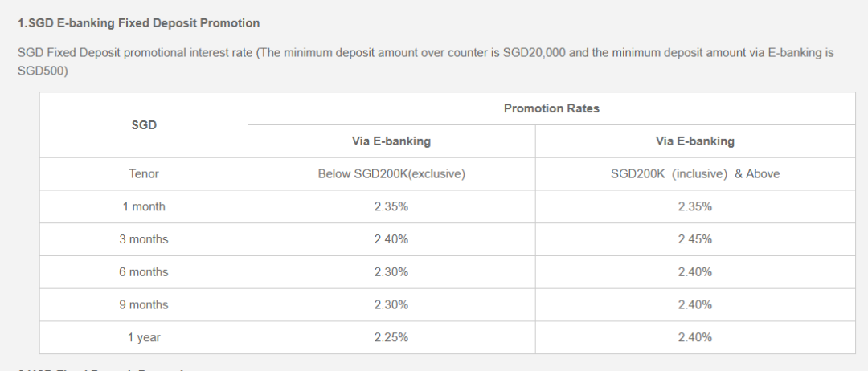Select the 2.30% rate for 6 months
The image size is (868, 371).
pyautogui.click(x=391, y=272)
